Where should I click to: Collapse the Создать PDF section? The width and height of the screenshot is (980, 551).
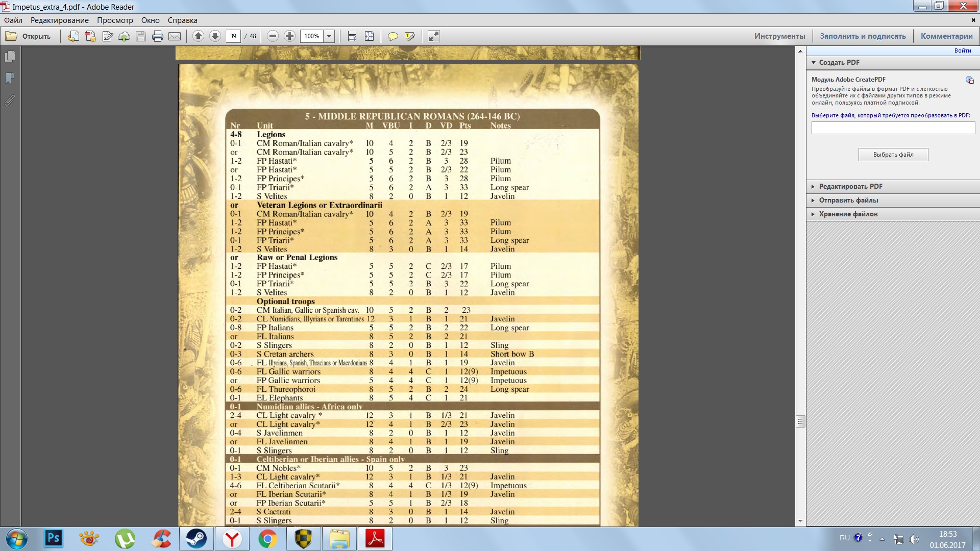click(x=893, y=62)
